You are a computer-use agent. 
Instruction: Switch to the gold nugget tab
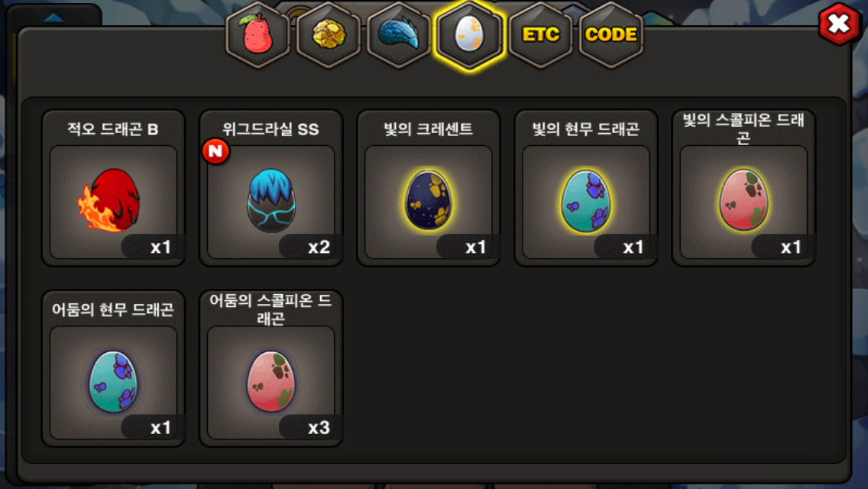click(x=329, y=35)
